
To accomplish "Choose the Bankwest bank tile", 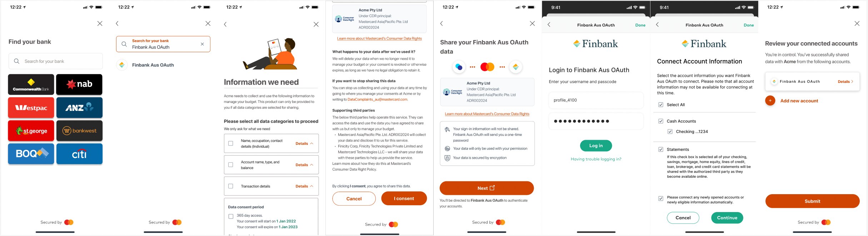I will [79, 131].
